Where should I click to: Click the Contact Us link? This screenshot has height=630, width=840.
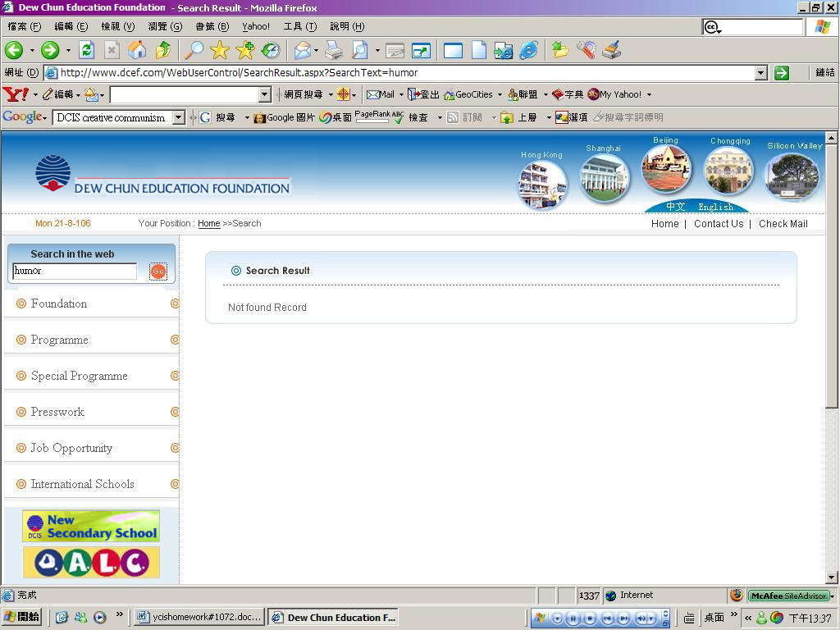pos(719,224)
